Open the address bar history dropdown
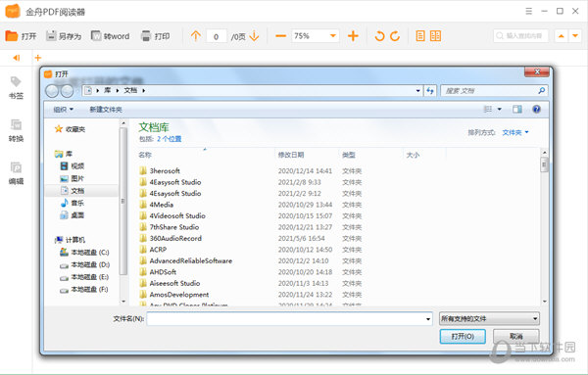The image size is (588, 375). coord(417,91)
